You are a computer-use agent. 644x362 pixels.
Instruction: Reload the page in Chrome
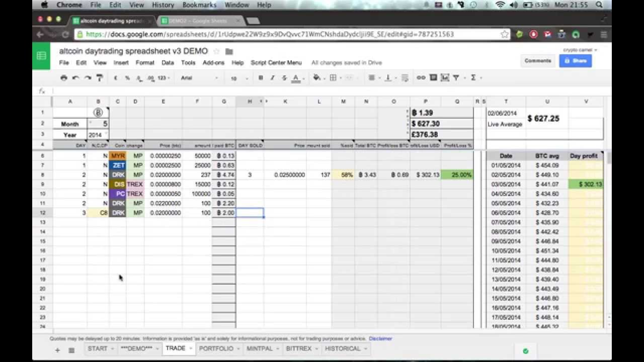[65, 35]
